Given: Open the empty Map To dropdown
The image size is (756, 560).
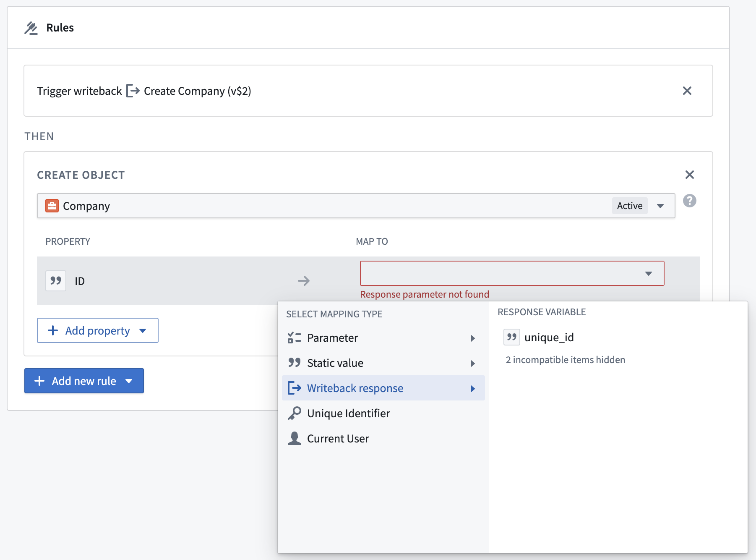Looking at the screenshot, I should tap(512, 273).
